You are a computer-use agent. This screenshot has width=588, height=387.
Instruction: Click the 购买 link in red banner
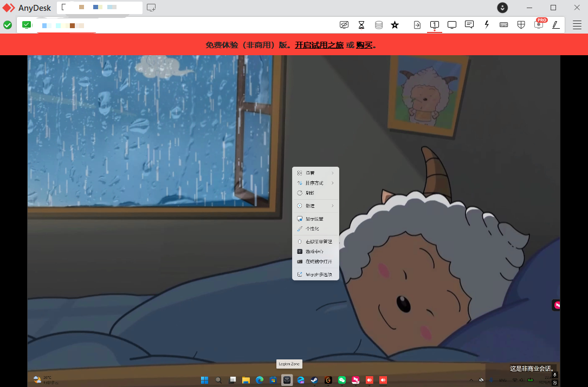pos(364,45)
